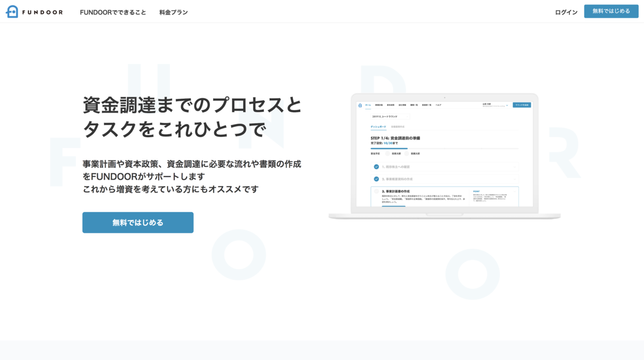Select ホーム in the laptop preview navigation
Viewport: 644px width, 360px height.
coord(368,105)
